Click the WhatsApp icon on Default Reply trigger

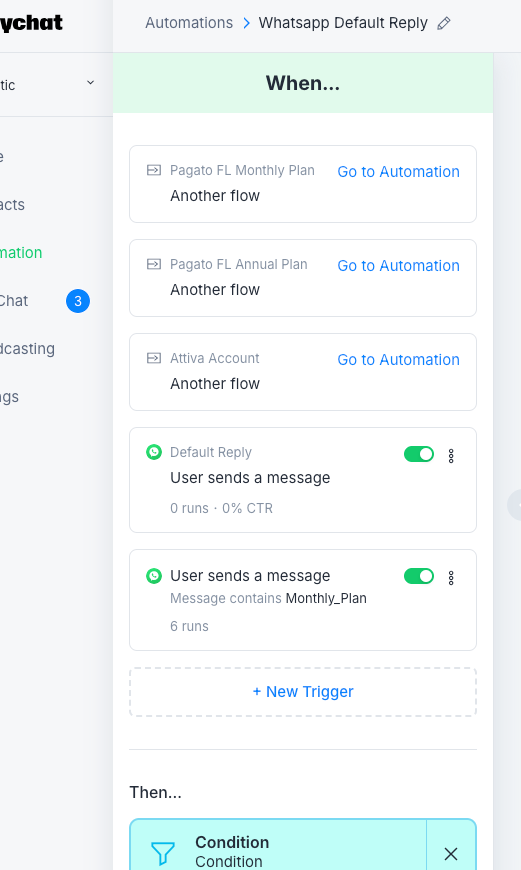154,452
